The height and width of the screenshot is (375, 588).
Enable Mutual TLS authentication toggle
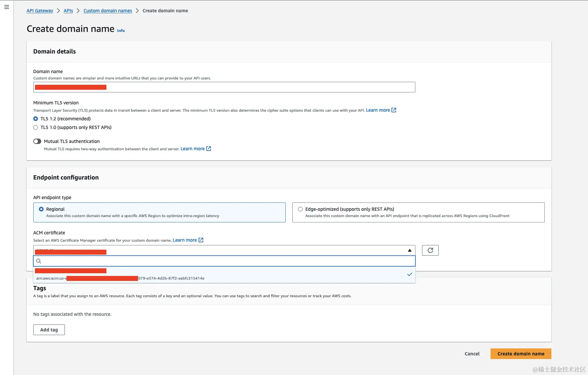(37, 141)
